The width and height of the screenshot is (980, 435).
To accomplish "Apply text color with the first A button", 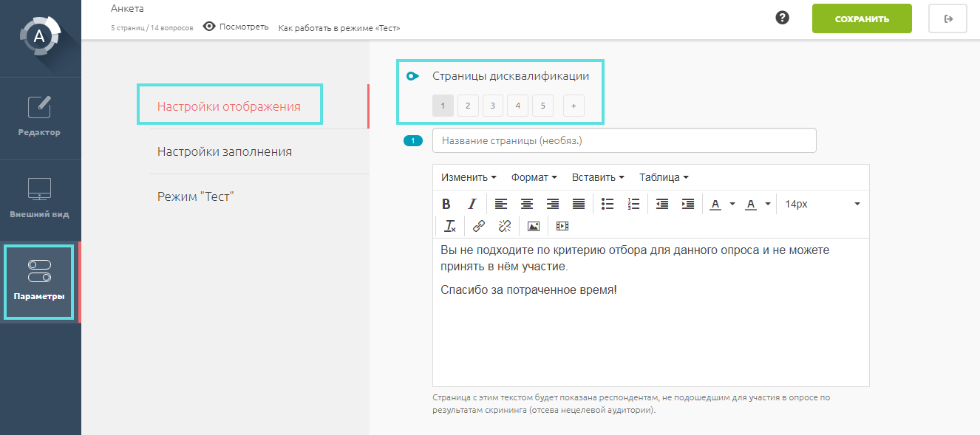I will [x=715, y=205].
